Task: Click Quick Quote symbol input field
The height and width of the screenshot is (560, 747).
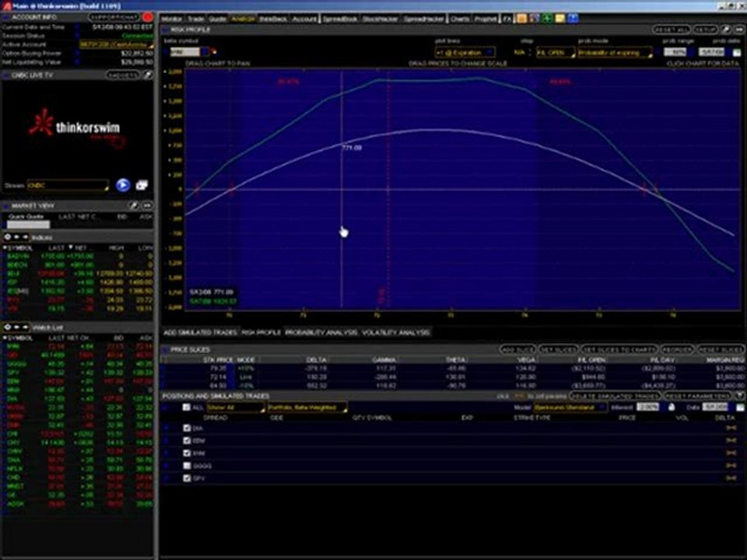Action: (x=28, y=224)
